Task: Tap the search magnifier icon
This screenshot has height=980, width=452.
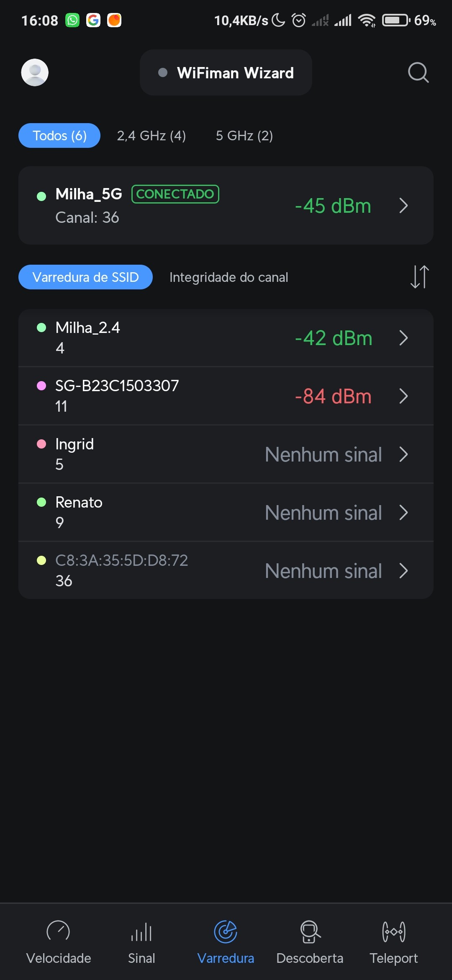Action: pos(418,73)
